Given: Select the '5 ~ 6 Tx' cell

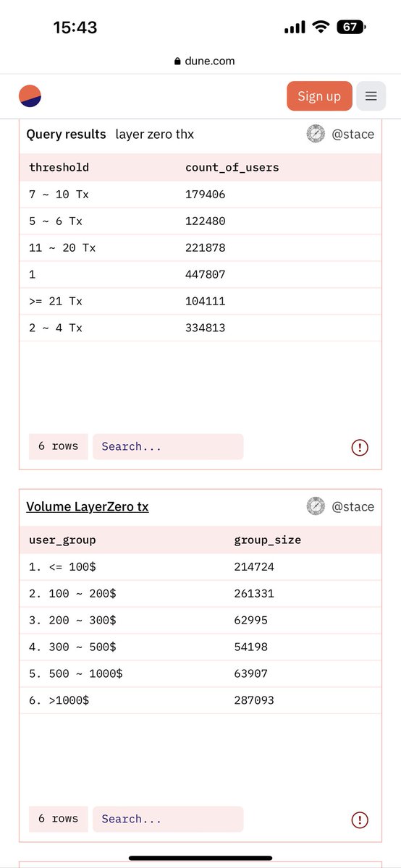Looking at the screenshot, I should [x=56, y=221].
